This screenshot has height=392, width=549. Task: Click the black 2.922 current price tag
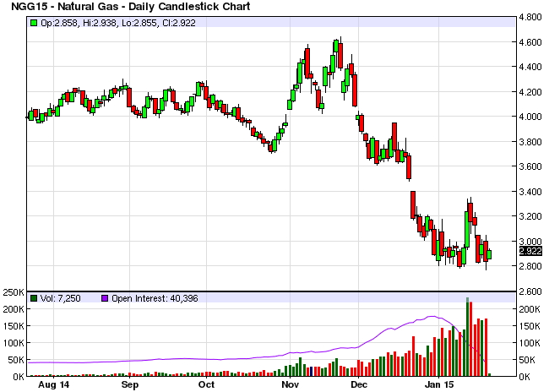click(x=530, y=251)
